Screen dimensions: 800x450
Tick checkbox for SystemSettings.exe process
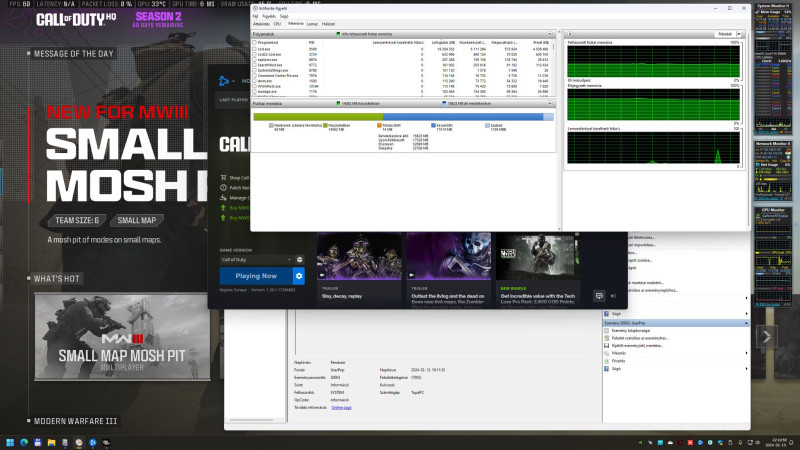click(255, 70)
